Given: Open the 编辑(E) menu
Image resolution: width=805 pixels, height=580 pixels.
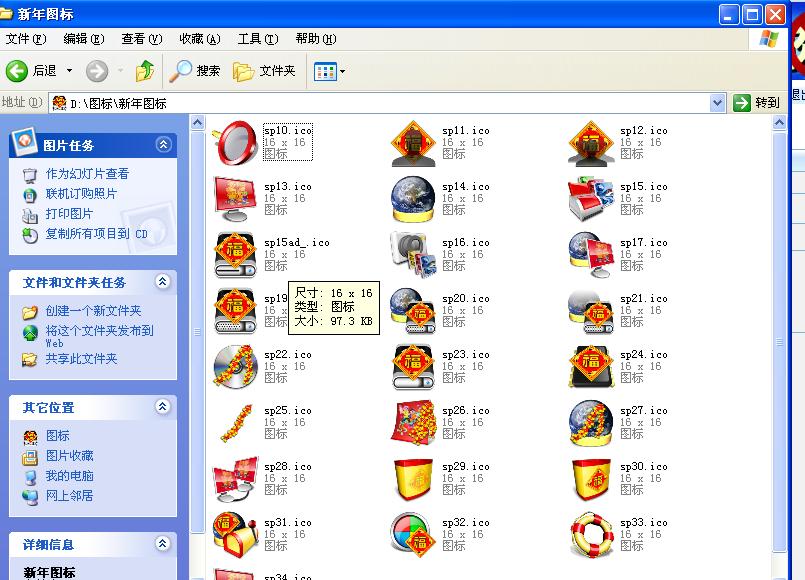Looking at the screenshot, I should tap(84, 39).
